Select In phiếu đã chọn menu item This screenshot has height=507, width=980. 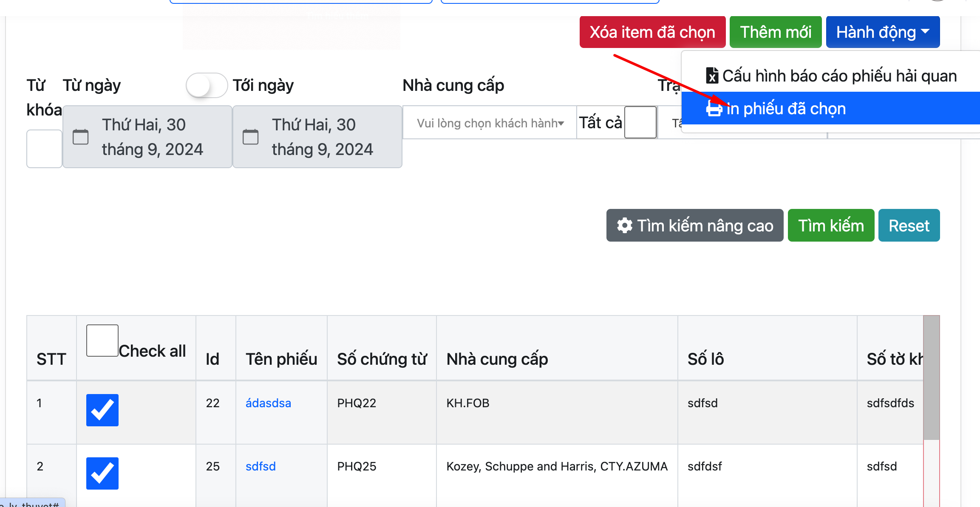786,109
